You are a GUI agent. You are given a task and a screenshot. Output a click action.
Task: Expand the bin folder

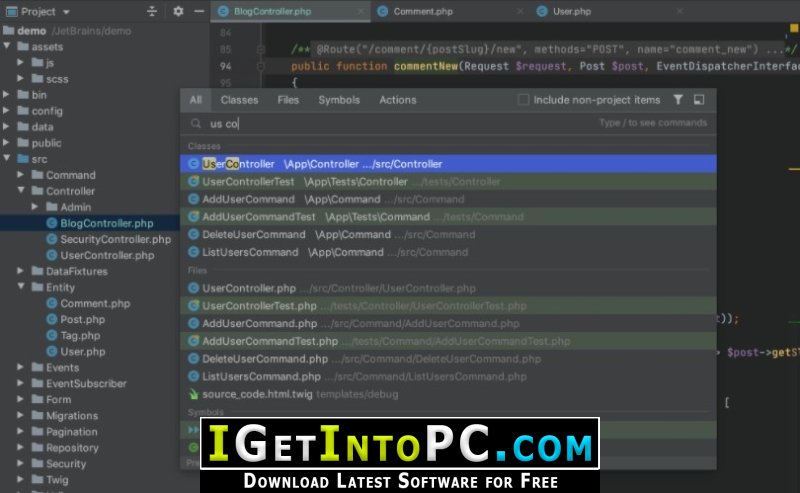click(x=7, y=94)
